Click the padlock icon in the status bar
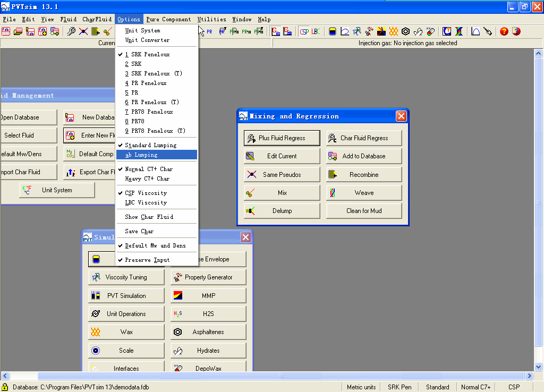The height and width of the screenshot is (392, 544). pyautogui.click(x=5, y=387)
